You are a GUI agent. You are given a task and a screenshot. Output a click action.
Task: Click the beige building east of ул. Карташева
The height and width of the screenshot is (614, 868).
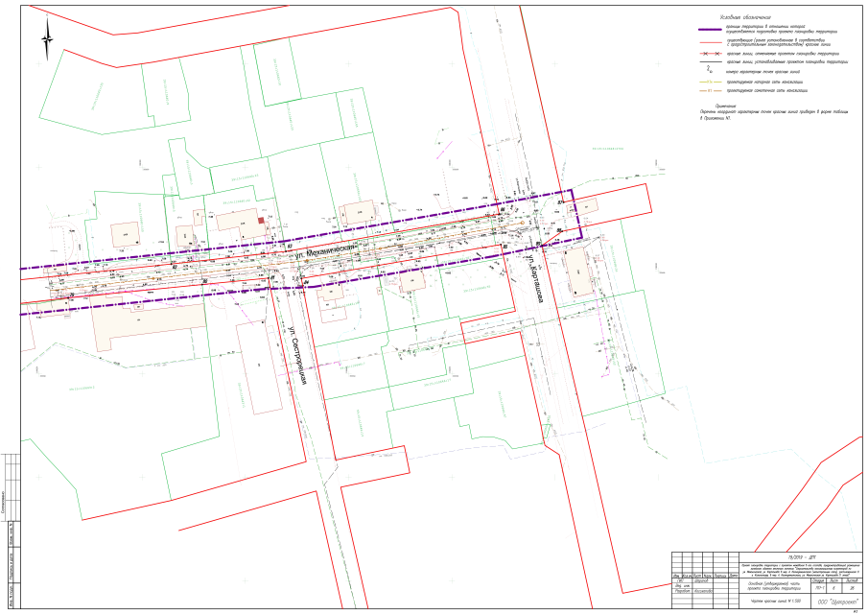pyautogui.click(x=578, y=275)
